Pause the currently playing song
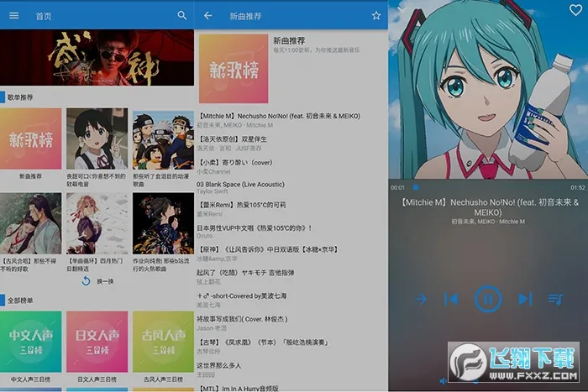Viewport: 588px width, 392px height. [488, 298]
